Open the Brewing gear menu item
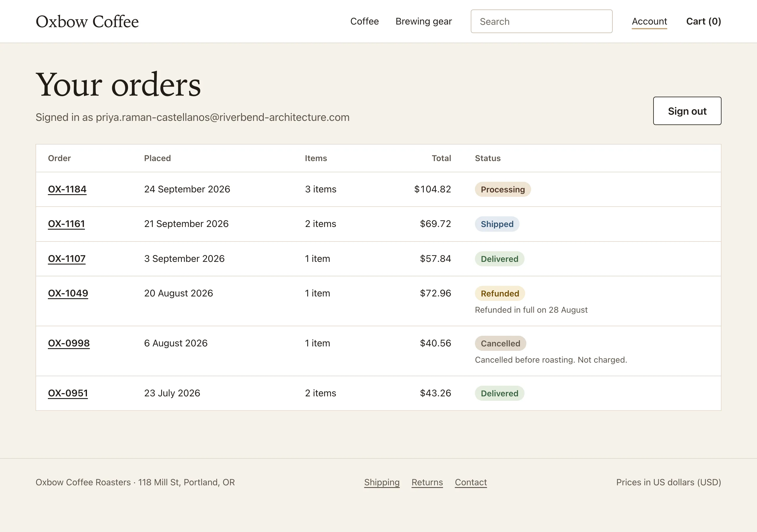The width and height of the screenshot is (757, 532). pos(423,21)
